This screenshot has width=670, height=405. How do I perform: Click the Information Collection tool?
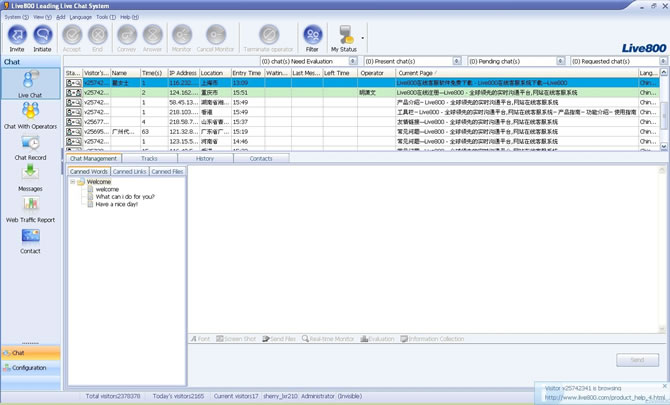[x=432, y=339]
